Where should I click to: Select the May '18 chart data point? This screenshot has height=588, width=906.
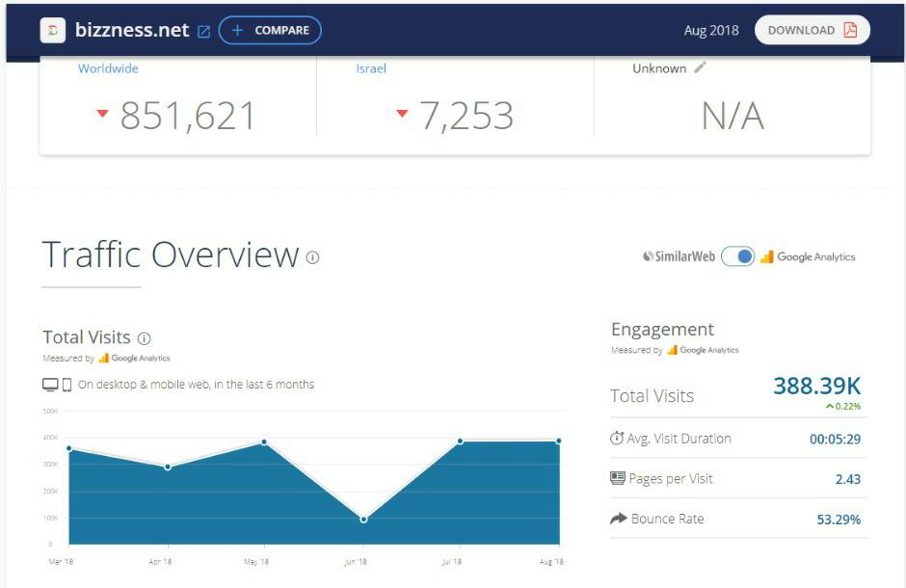[x=264, y=442]
